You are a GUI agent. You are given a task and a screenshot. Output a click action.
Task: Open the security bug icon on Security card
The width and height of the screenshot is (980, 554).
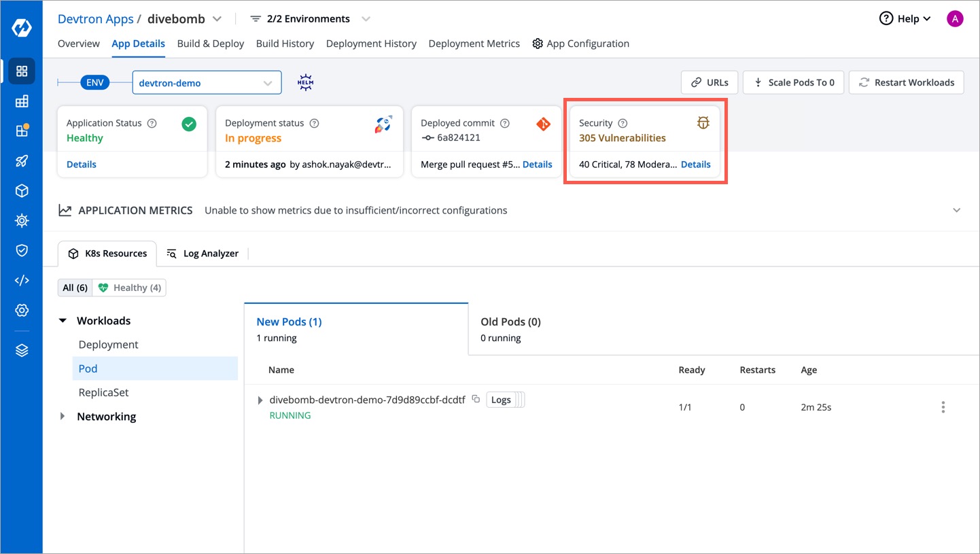[703, 123]
